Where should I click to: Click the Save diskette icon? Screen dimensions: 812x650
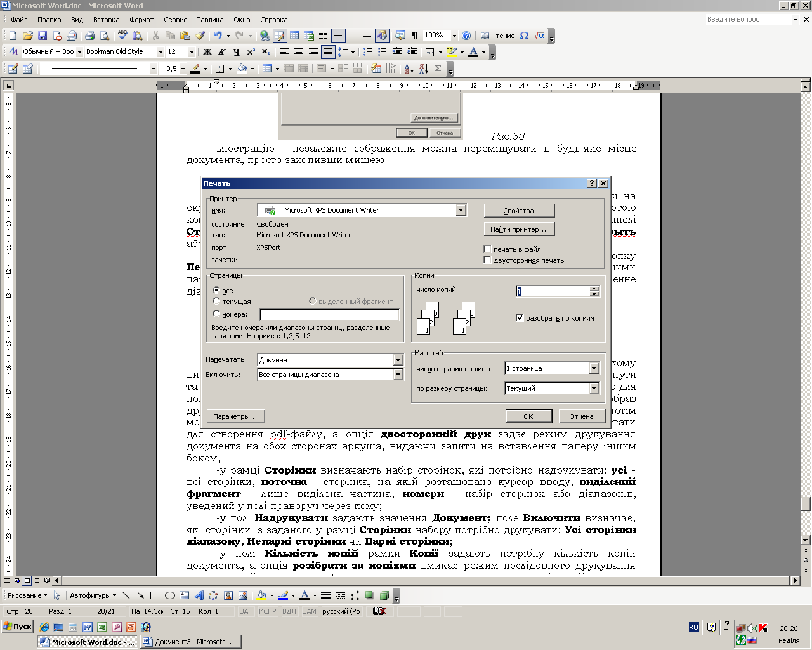click(43, 36)
